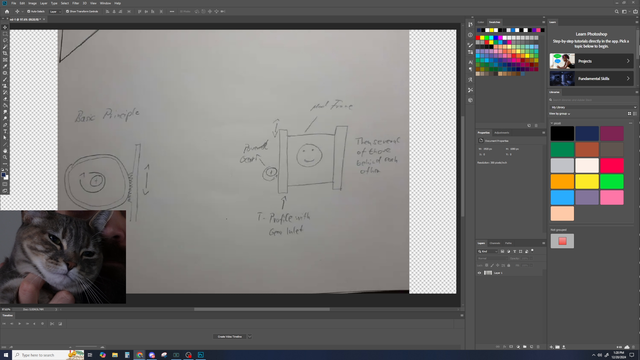Select the Zoom tool in toolbar
Screen dimensions: 640x360
coord(5,158)
